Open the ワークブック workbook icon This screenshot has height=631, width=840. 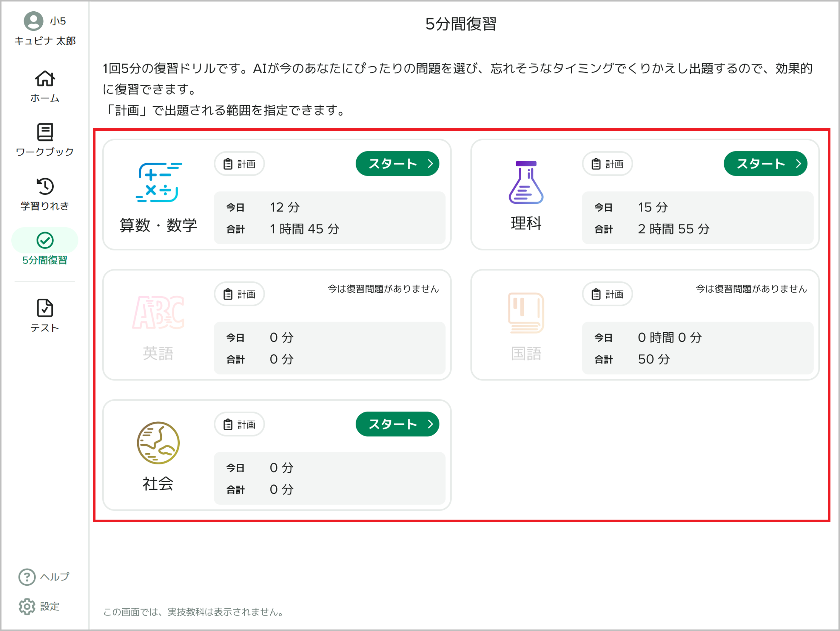click(x=45, y=132)
